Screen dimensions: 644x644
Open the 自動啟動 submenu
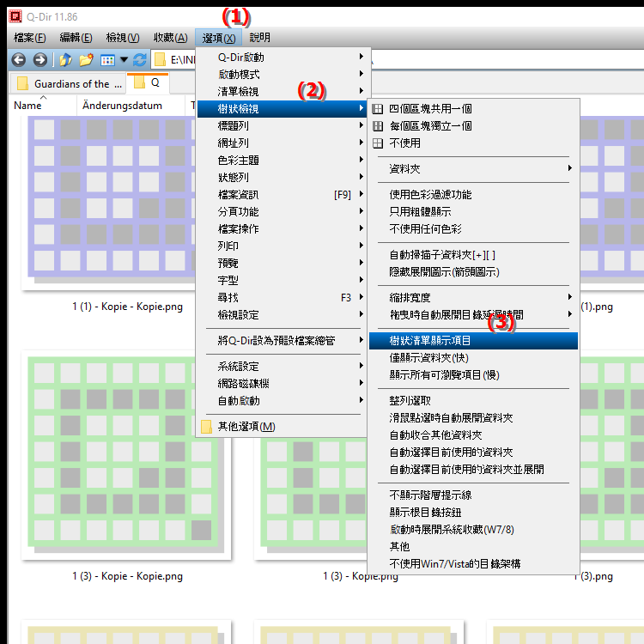(x=282, y=401)
